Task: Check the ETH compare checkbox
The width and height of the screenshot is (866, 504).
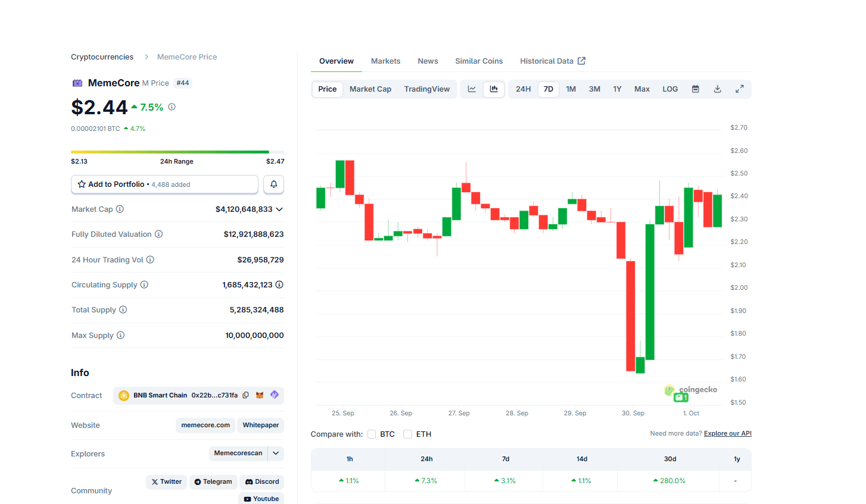Action: coord(408,434)
